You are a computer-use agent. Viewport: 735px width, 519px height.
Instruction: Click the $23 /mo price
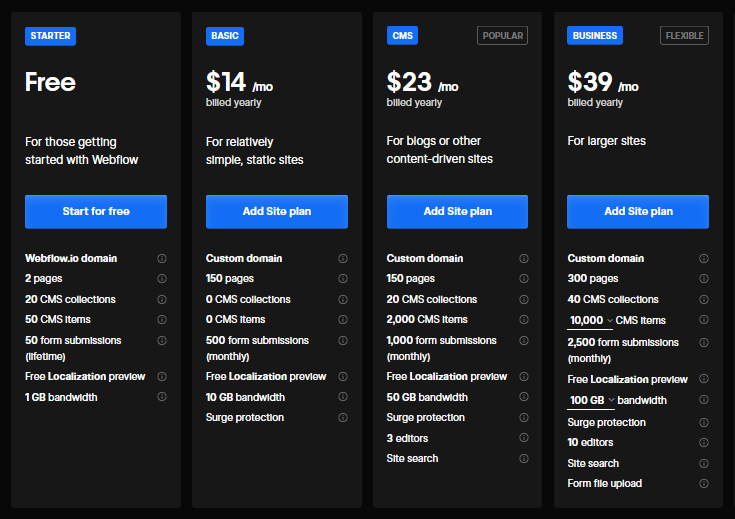pos(422,82)
